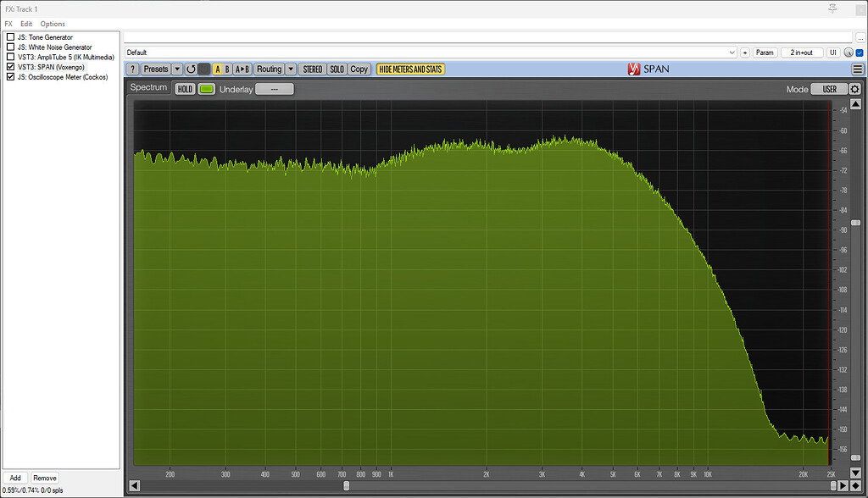
Task: Adjust the vertical slider right of the spectrum
Action: (x=855, y=222)
